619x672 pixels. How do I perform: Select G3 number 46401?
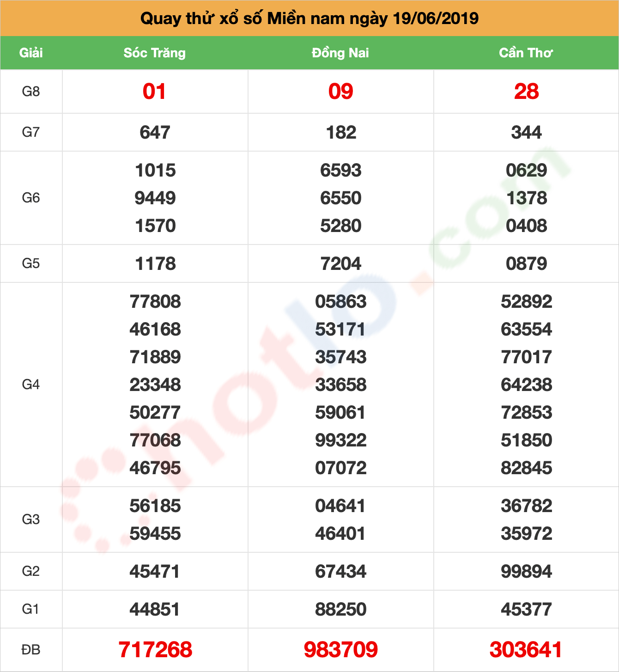[x=340, y=534]
